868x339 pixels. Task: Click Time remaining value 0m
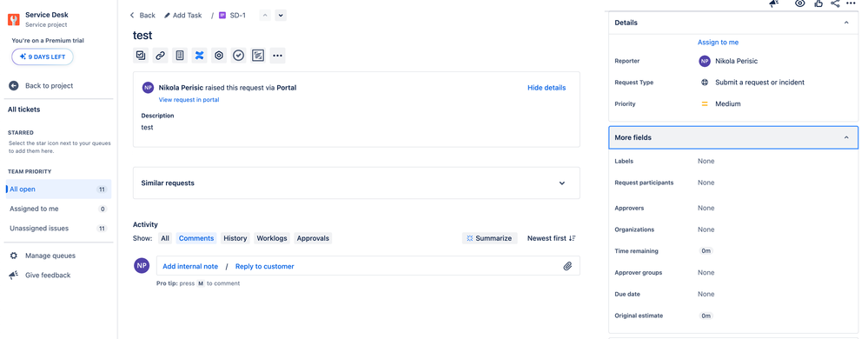point(706,251)
